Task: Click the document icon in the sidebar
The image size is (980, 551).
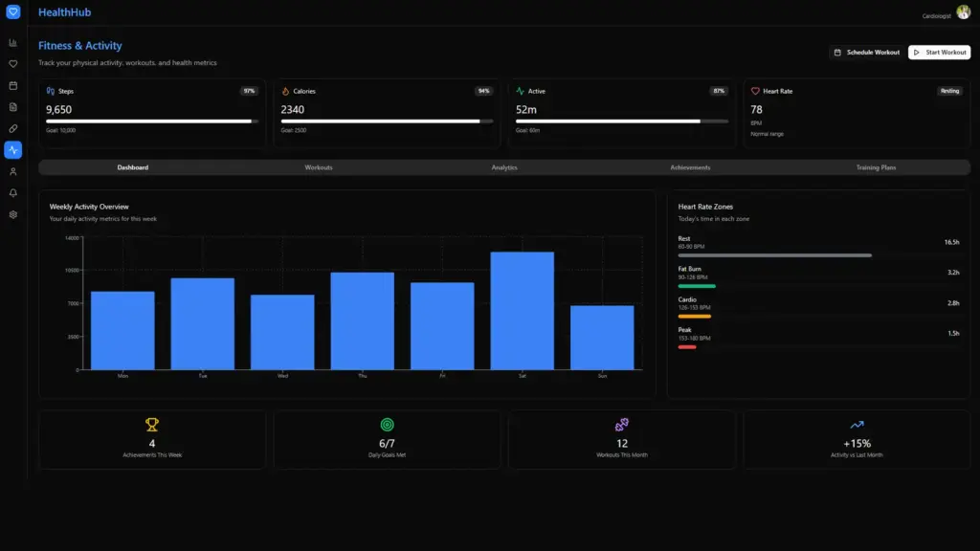Action: [13, 107]
